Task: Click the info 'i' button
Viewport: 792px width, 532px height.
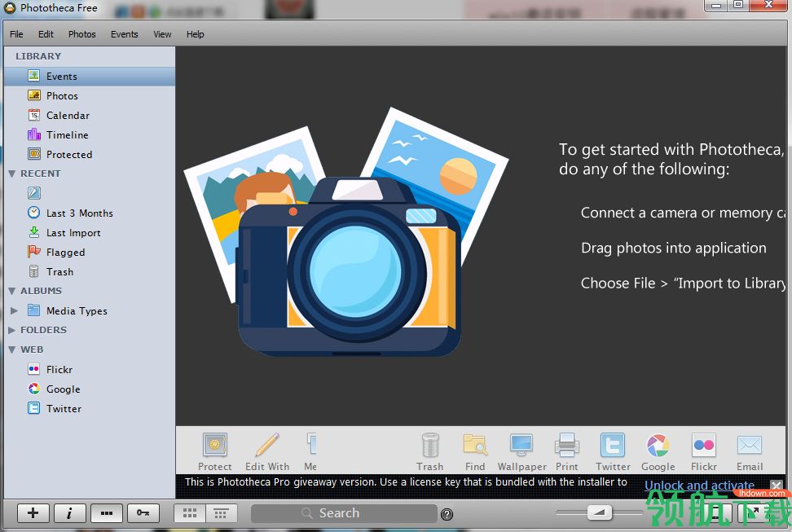Action: tap(70, 513)
